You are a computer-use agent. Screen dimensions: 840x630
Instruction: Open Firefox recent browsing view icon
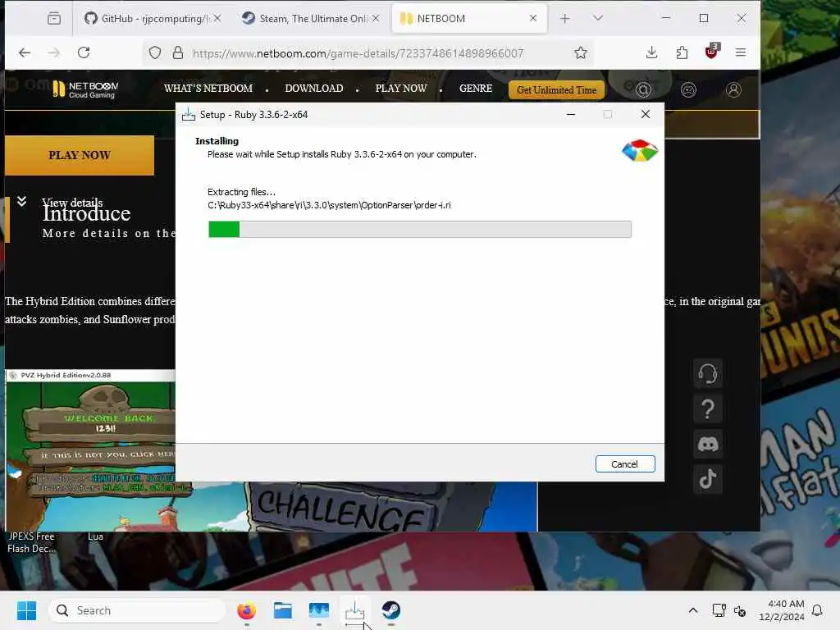pos(54,19)
